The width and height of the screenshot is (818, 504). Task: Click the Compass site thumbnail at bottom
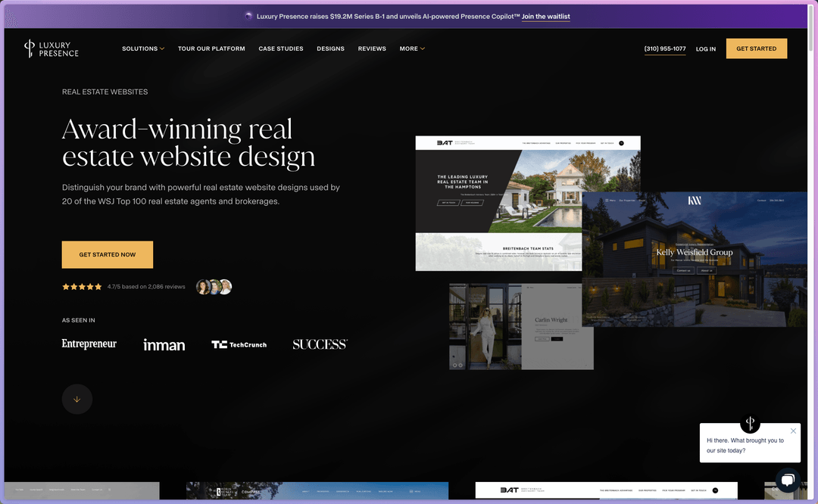tap(317, 490)
